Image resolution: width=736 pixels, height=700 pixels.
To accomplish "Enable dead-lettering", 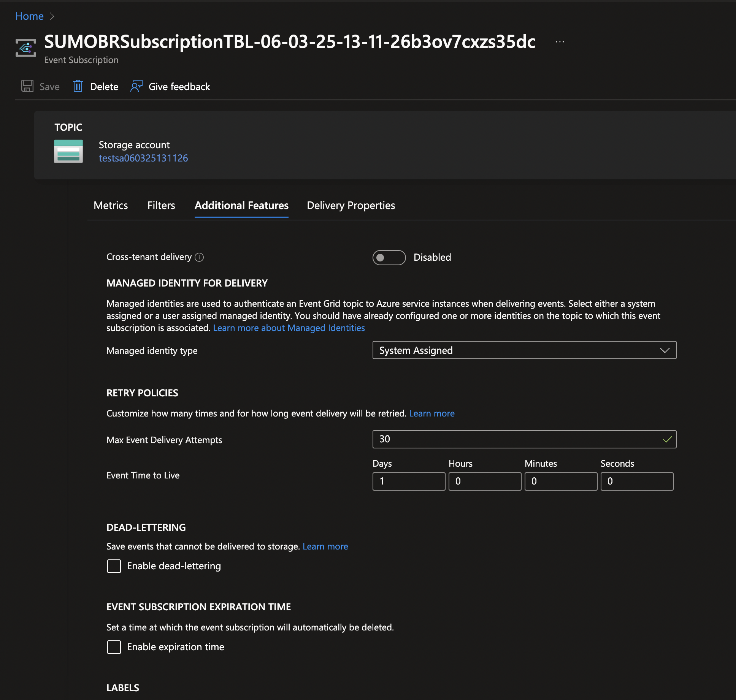I will [114, 566].
